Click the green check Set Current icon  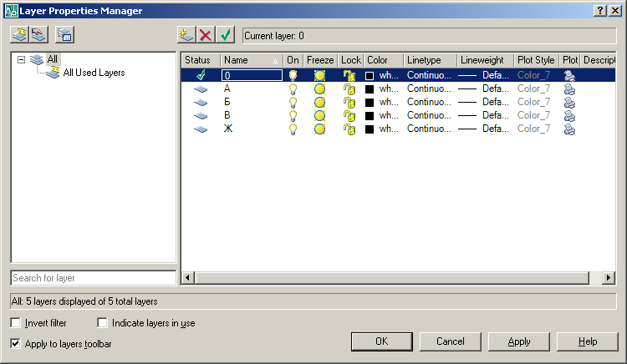[x=226, y=35]
